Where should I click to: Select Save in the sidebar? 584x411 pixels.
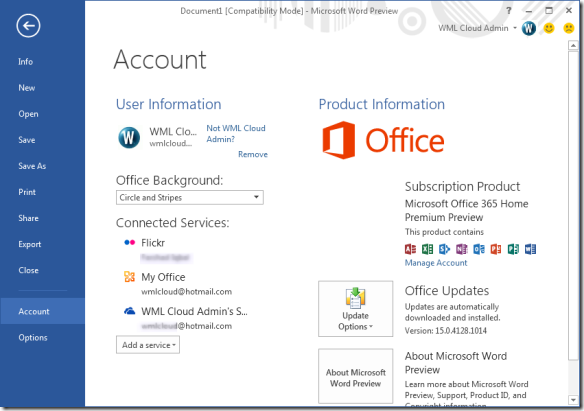(x=27, y=140)
